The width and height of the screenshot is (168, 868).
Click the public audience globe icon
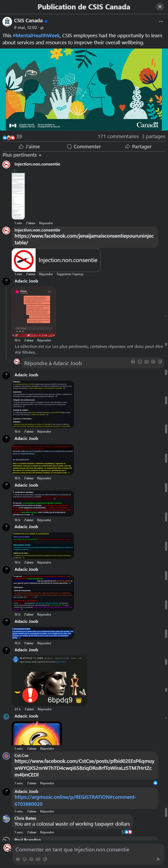(42, 28)
